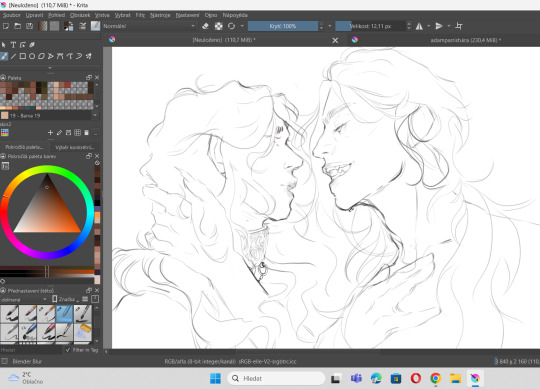Choose the rectangle shape tool
Viewport: 540px width, 389px height.
click(x=23, y=56)
